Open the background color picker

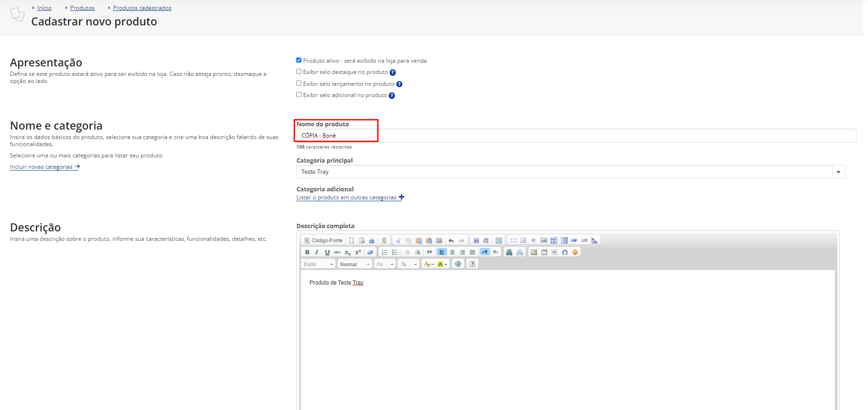tap(442, 264)
